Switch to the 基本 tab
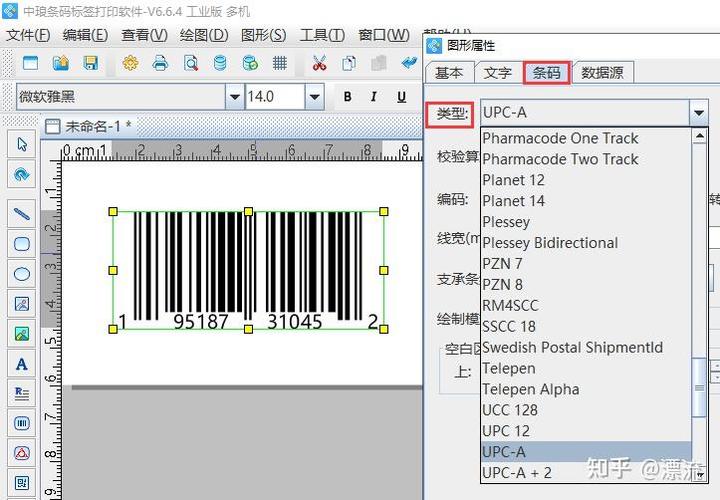This screenshot has width=720, height=500. (x=449, y=73)
